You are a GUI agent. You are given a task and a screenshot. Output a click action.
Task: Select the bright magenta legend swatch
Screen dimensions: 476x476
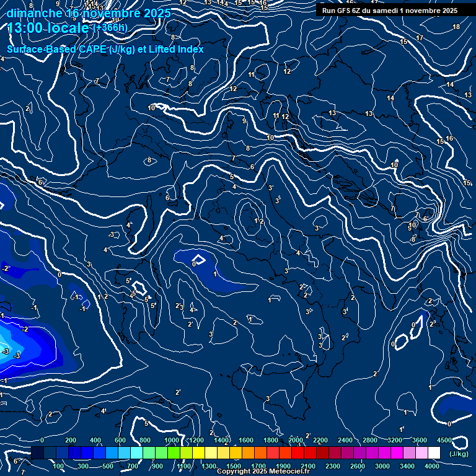click(x=397, y=452)
